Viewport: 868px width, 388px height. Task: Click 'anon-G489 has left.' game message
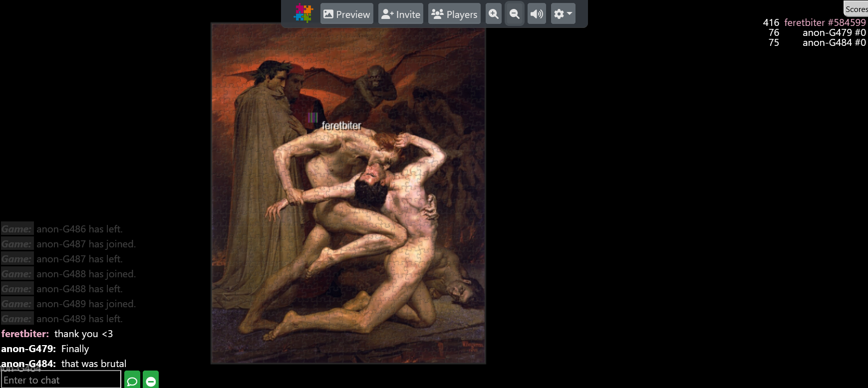[79, 319]
